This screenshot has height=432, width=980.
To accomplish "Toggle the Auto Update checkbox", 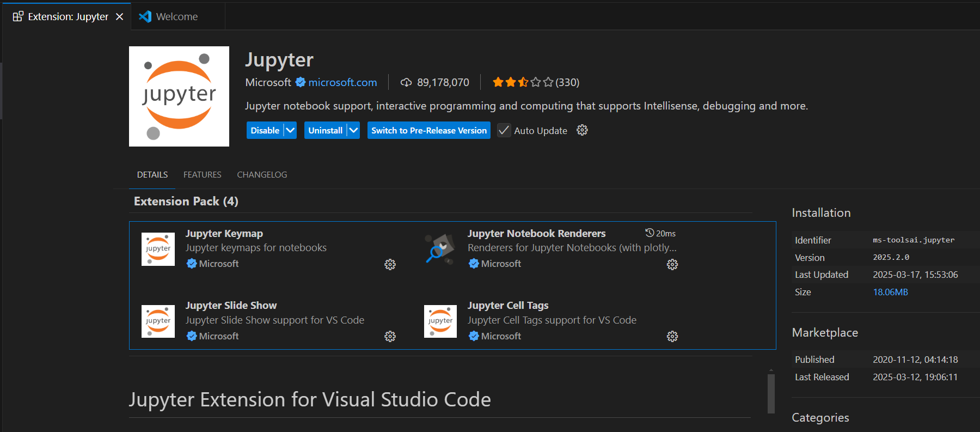I will 504,131.
